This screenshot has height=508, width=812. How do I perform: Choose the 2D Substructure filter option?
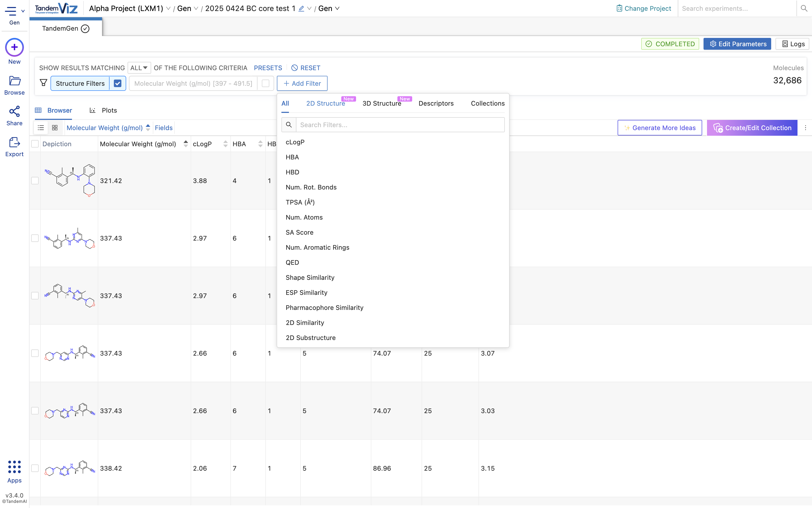[x=393, y=337]
